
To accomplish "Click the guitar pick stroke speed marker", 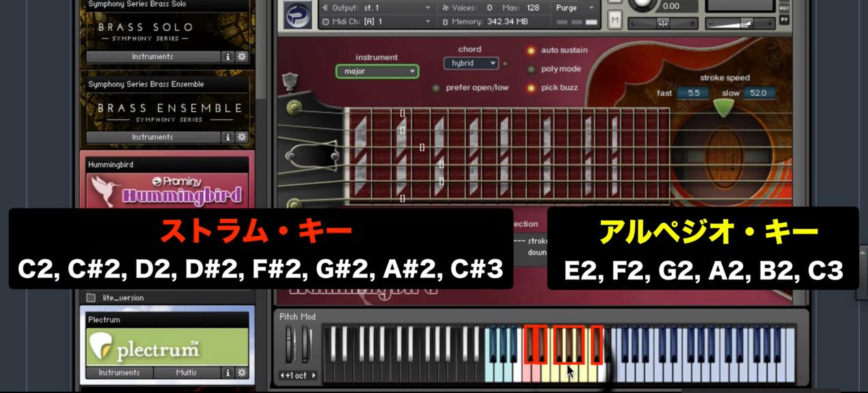I will point(724,108).
